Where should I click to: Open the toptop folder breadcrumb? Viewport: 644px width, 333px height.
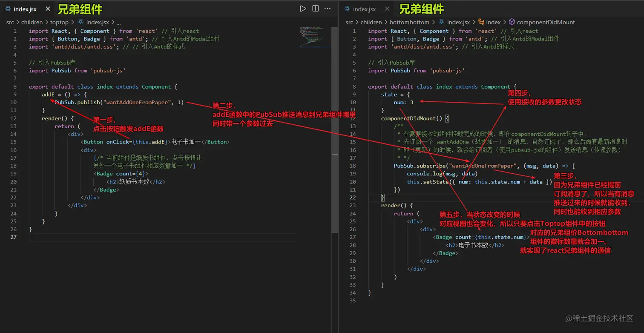(x=59, y=22)
